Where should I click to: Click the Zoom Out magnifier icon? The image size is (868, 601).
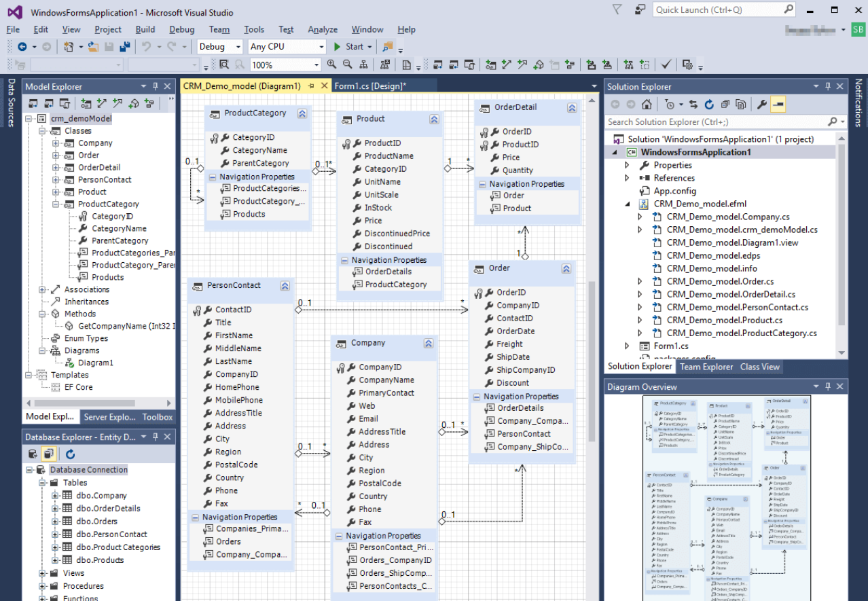click(347, 65)
